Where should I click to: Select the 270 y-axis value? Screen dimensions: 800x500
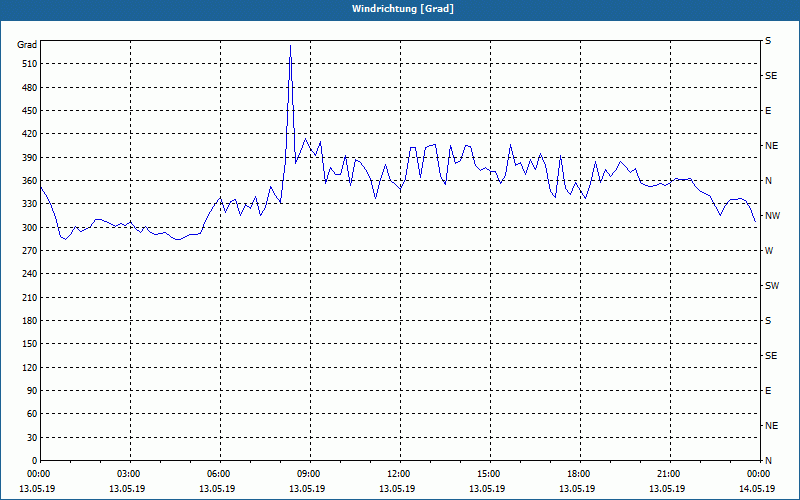tap(30, 251)
